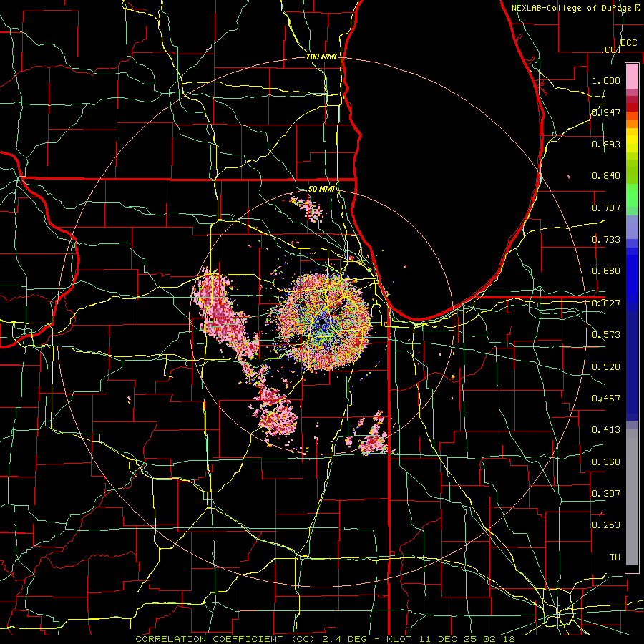Click the 02:18 timestamp in the caption
Screen dimensions: 644x644
[x=499, y=639]
